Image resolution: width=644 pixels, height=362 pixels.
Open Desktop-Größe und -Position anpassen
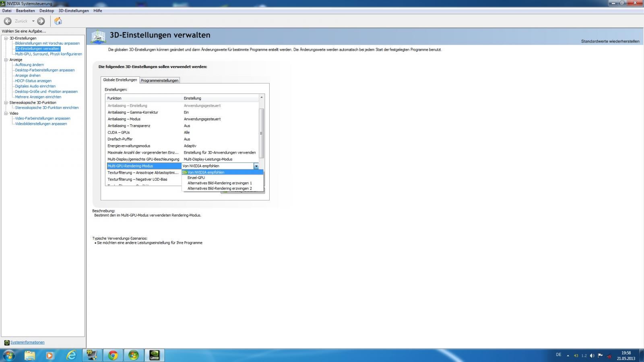(x=46, y=92)
